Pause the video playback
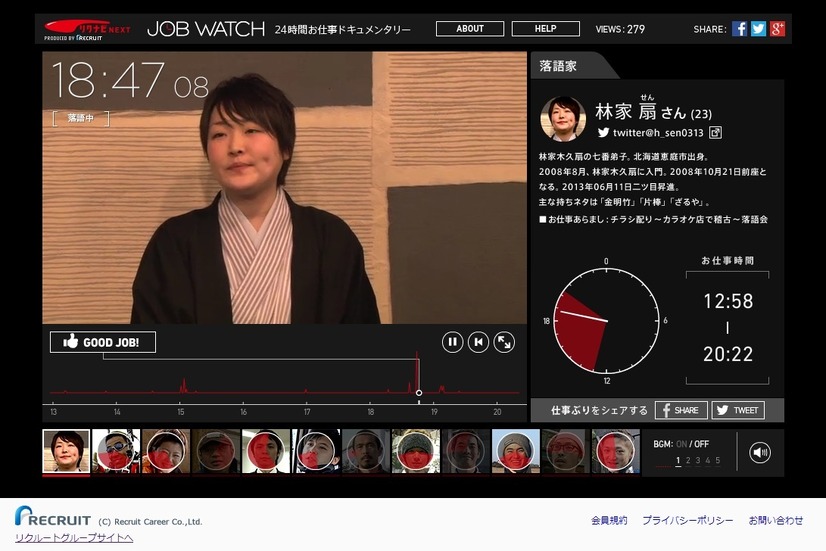 (453, 342)
